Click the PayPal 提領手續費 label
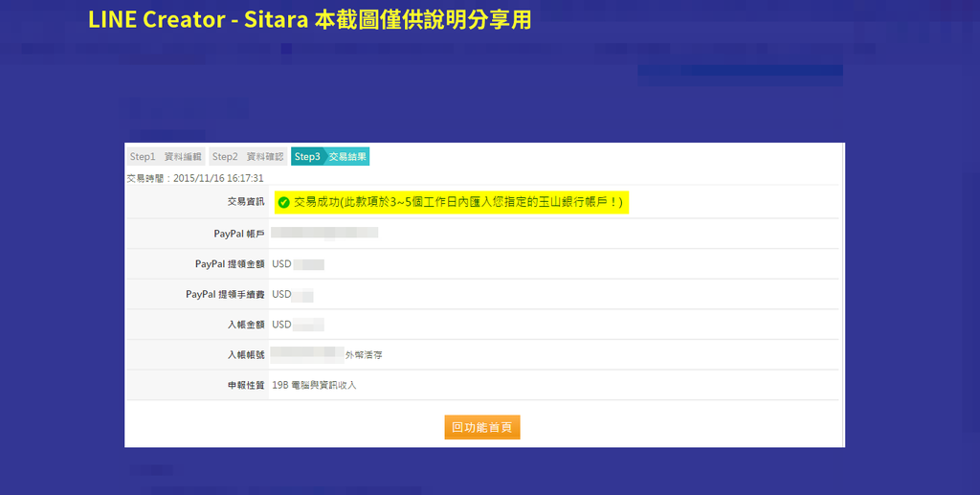 [x=225, y=294]
